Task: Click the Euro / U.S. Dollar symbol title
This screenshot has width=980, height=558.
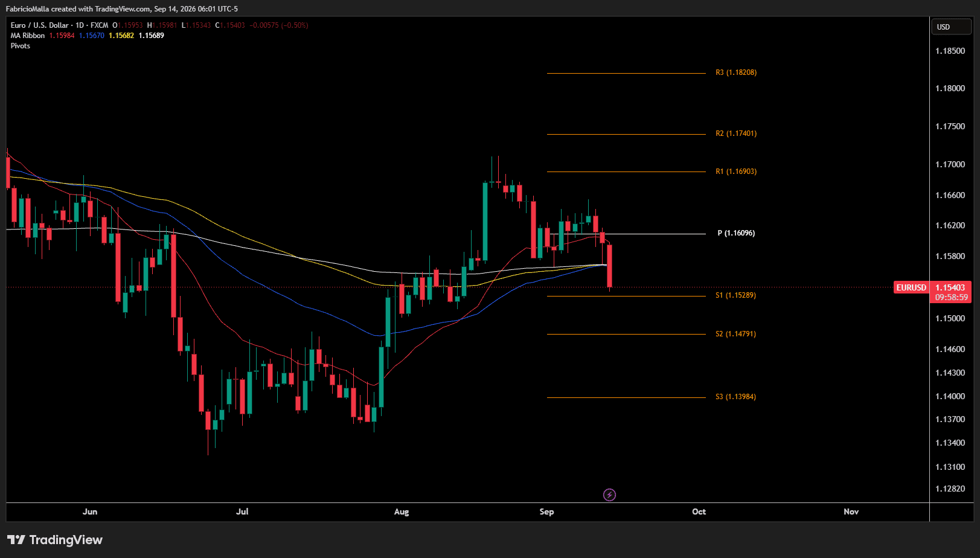Action: click(39, 25)
